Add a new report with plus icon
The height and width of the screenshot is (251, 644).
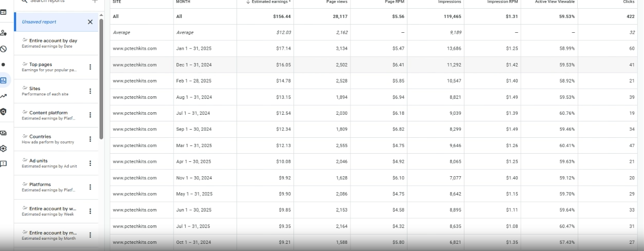94,2
